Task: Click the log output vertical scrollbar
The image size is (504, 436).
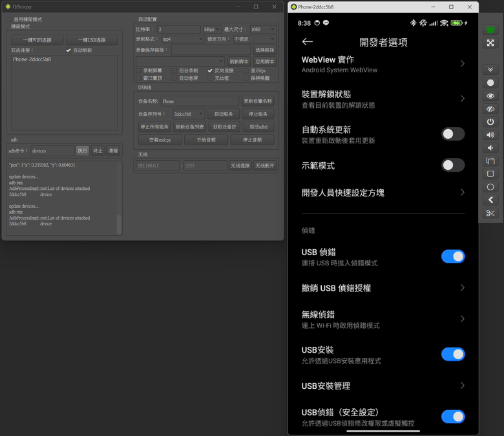Action: (119, 224)
